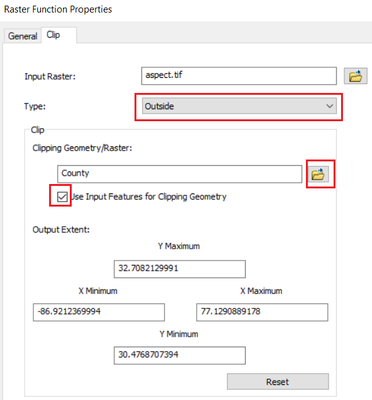The height and width of the screenshot is (400, 372).
Task: Click the Output Extent label
Action: 61,230
